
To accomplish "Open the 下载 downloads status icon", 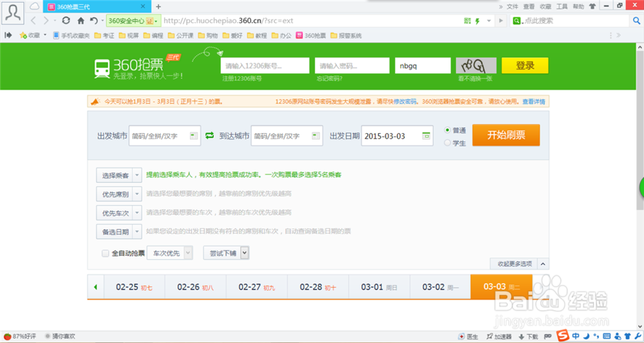I will (x=528, y=337).
